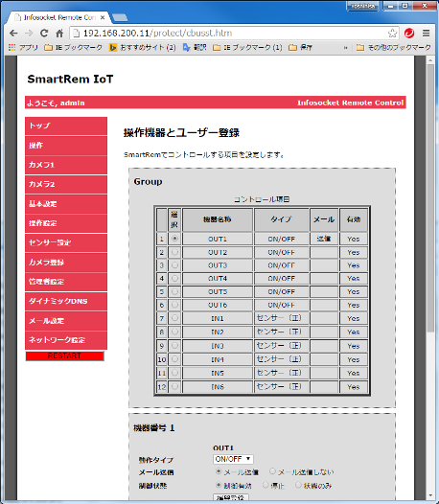439x504 pixels.
Task: Reload the page with refresh icon
Action: click(44, 34)
